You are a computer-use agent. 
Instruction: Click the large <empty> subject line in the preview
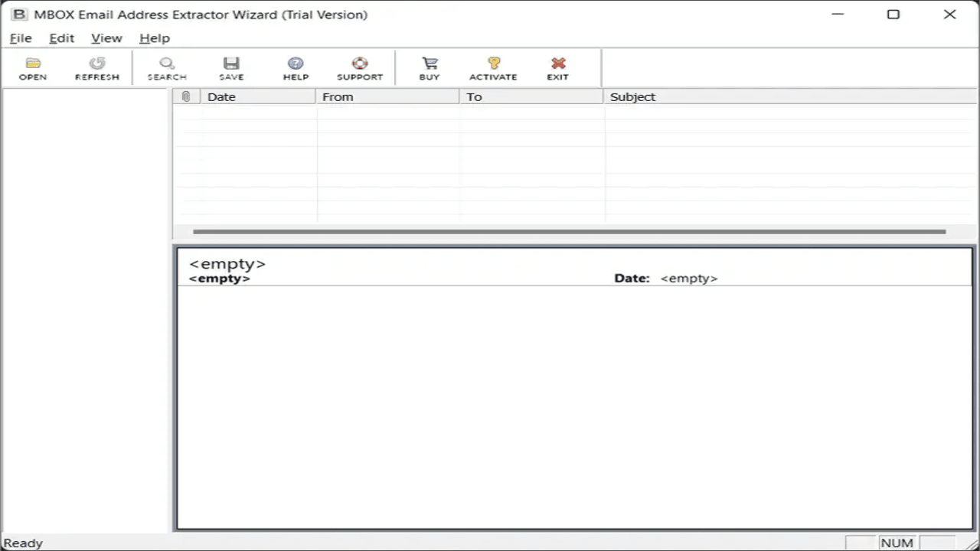(227, 264)
